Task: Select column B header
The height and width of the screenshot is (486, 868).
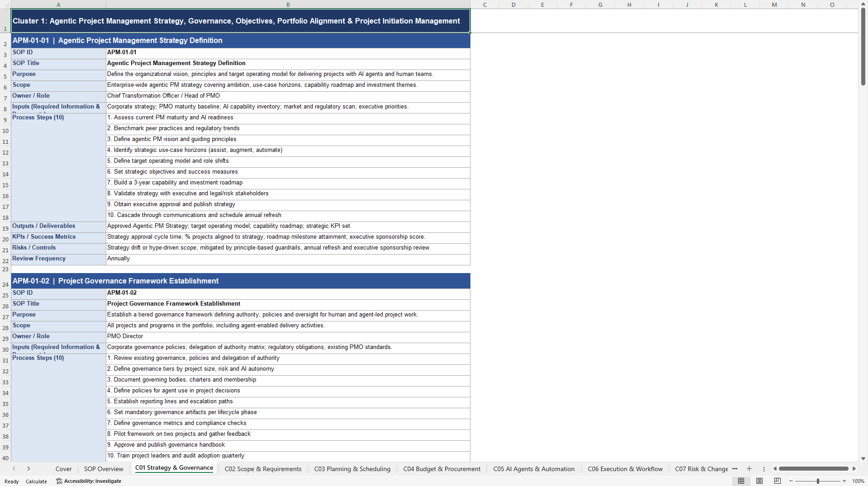Action: coord(288,5)
